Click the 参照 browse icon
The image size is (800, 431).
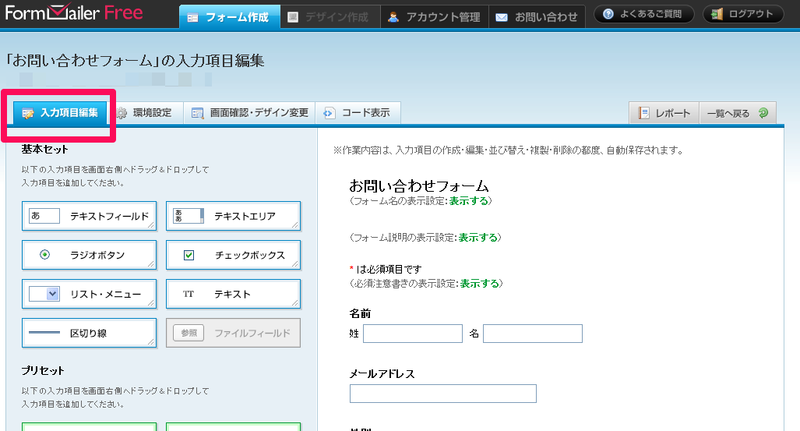pyautogui.click(x=188, y=333)
